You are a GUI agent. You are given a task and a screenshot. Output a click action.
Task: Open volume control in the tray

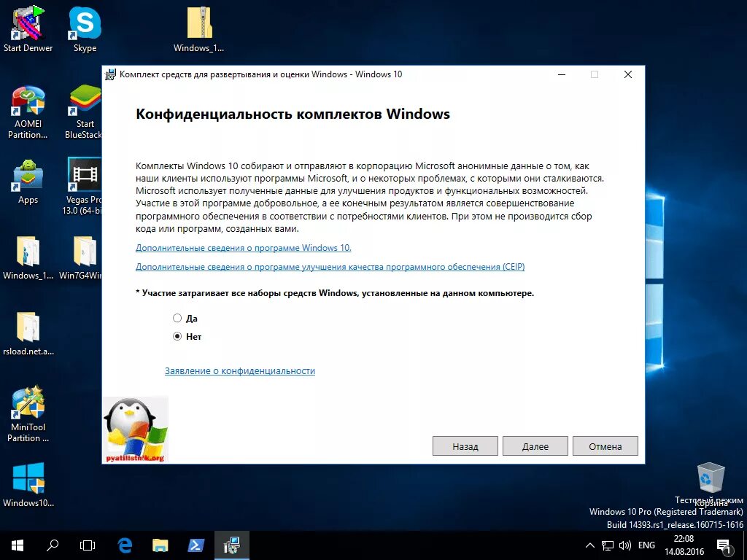624,545
